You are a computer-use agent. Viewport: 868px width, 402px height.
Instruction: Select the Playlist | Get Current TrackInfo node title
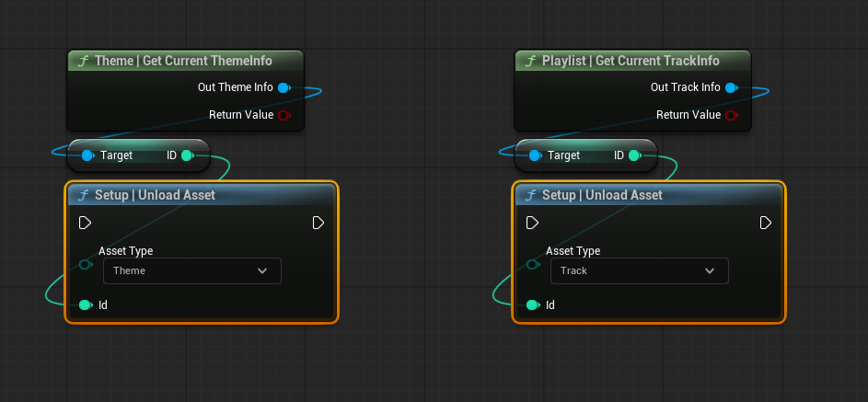(x=631, y=61)
